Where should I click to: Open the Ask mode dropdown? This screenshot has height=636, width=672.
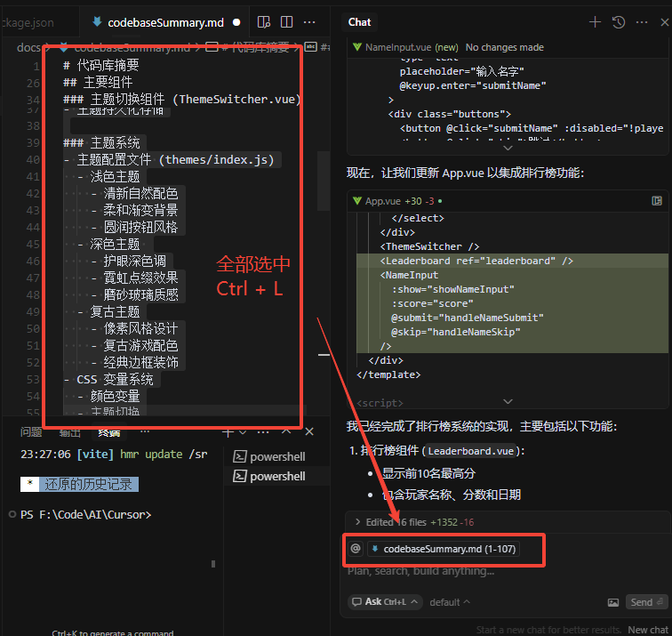385,601
